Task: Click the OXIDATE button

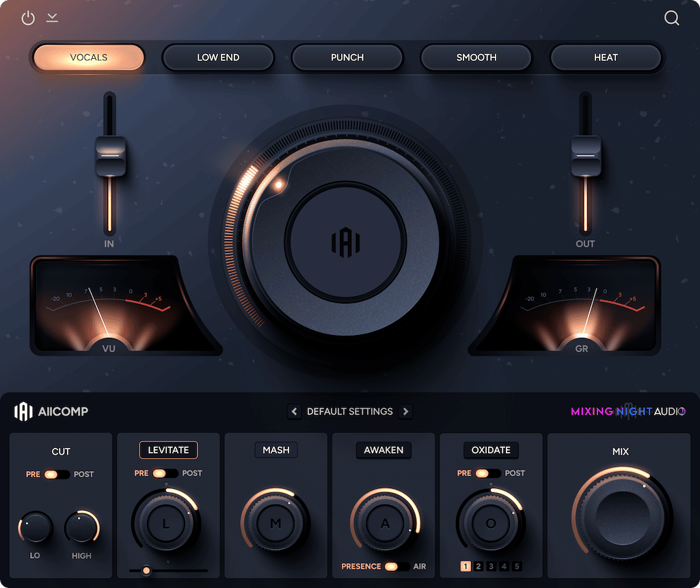Action: point(491,450)
